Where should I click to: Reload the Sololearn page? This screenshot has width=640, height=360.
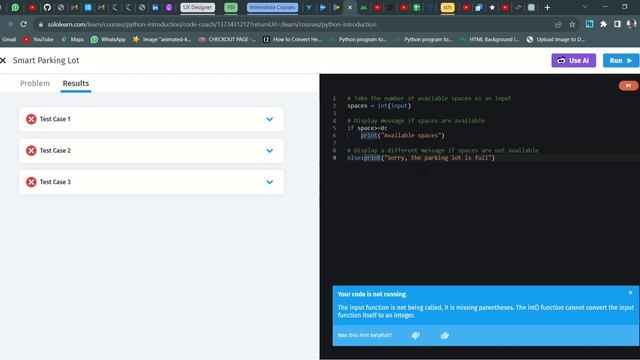[23, 24]
